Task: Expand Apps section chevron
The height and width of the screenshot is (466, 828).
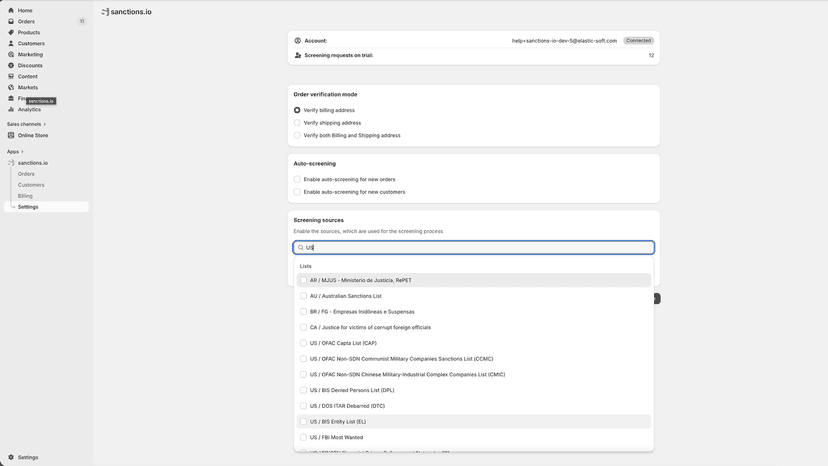Action: [22, 152]
